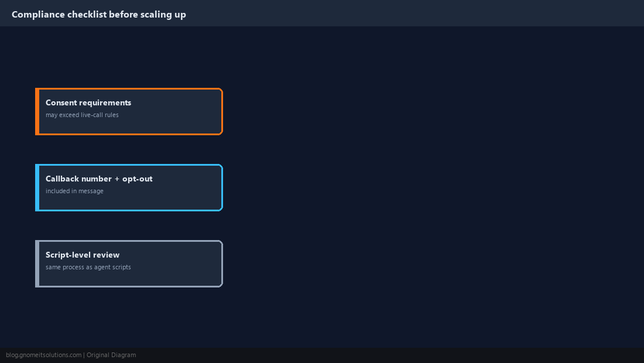The height and width of the screenshot is (363, 644).
Task: Click the word 'opt-out' in Callback card
Action: pyautogui.click(x=137, y=179)
